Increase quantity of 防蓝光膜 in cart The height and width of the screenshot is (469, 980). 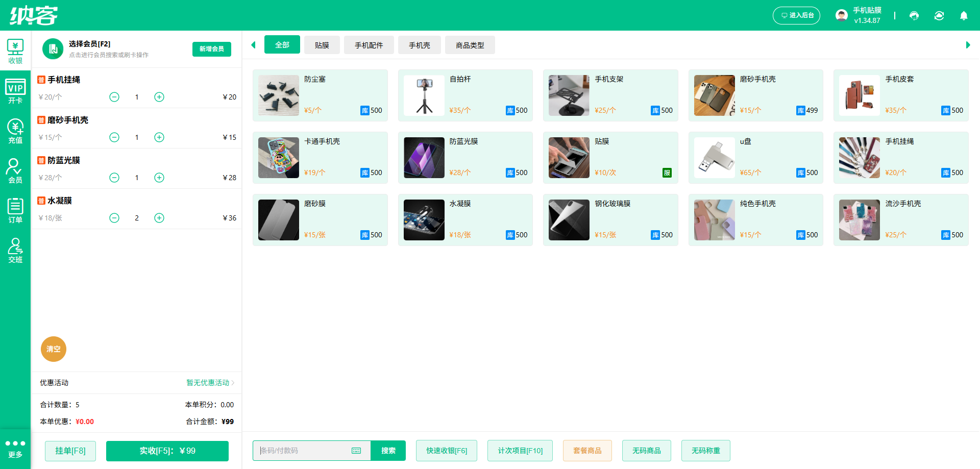159,178
